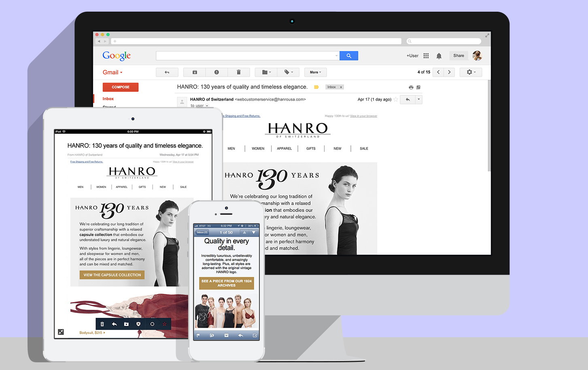The width and height of the screenshot is (588, 370).
Task: Click the Gmail search input field
Action: [248, 56]
